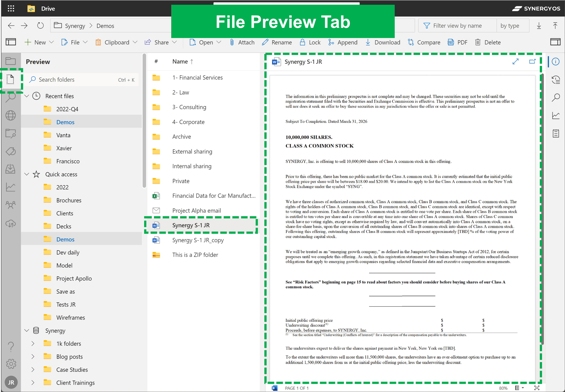Image resolution: width=565 pixels, height=392 pixels.
Task: Click the filter by type field
Action: (x=513, y=25)
